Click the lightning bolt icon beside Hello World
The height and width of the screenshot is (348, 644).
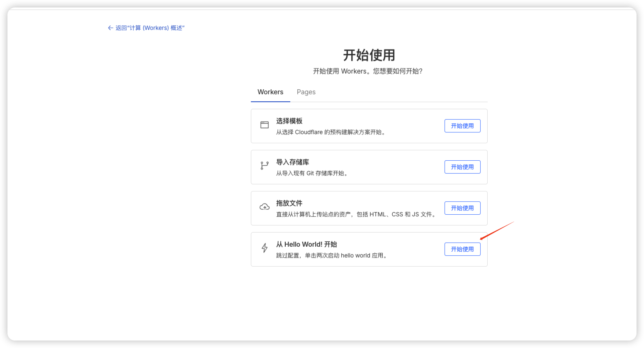[265, 248]
